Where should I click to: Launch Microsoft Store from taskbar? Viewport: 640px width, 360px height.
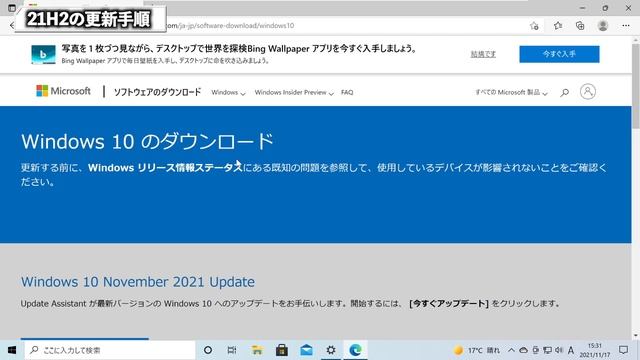(x=282, y=350)
